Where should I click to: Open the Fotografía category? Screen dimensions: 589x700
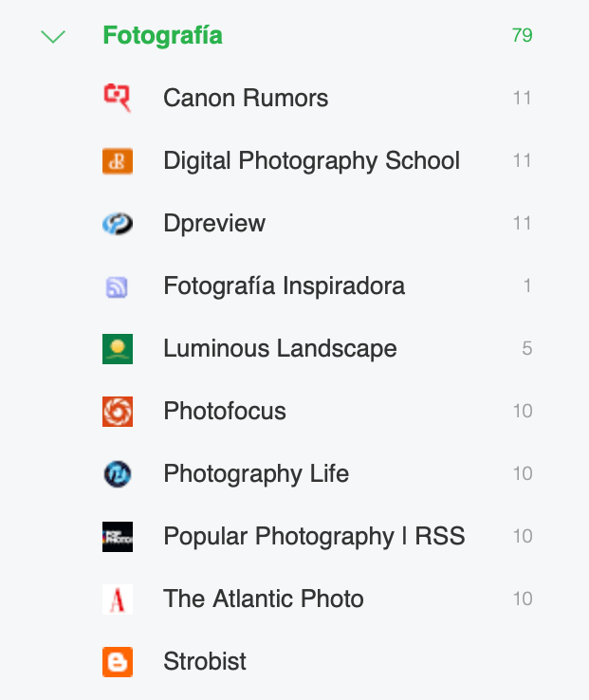(162, 36)
